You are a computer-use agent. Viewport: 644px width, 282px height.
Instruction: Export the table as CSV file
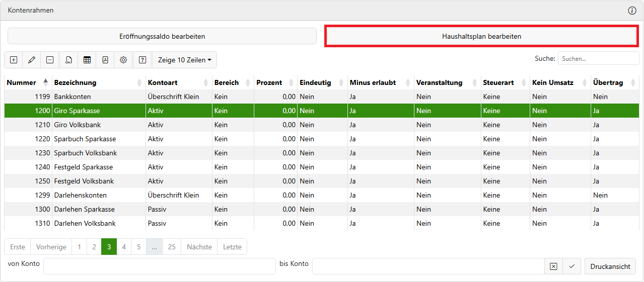[68, 60]
